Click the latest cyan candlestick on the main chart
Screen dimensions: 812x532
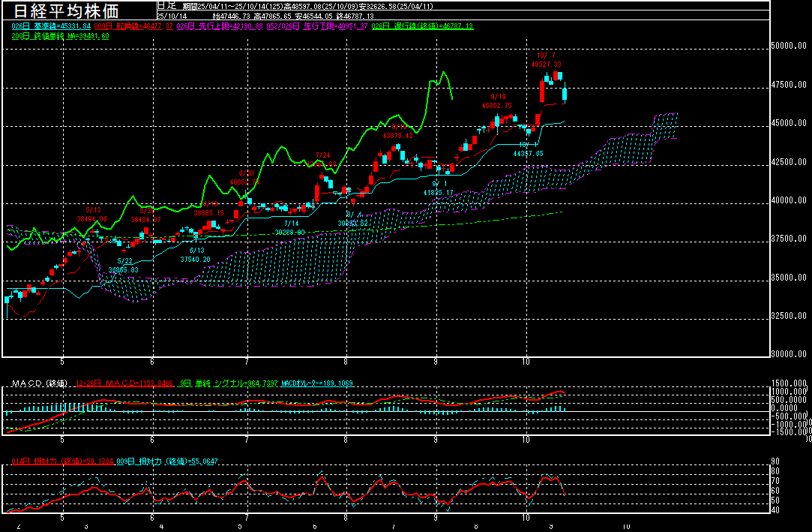click(x=565, y=95)
